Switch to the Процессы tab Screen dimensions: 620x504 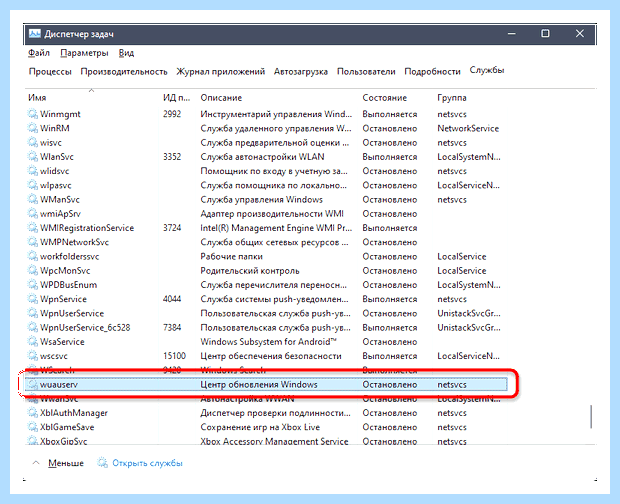pyautogui.click(x=50, y=72)
